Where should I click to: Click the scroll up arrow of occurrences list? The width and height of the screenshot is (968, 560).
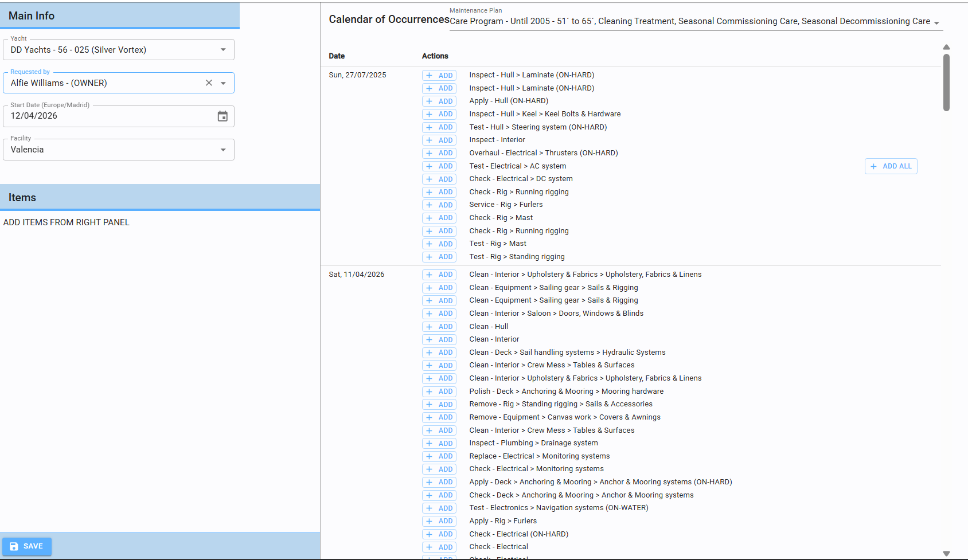946,47
